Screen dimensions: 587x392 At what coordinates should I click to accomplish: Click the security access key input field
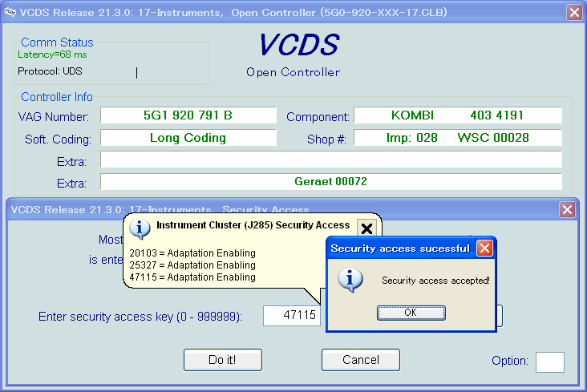click(x=292, y=316)
